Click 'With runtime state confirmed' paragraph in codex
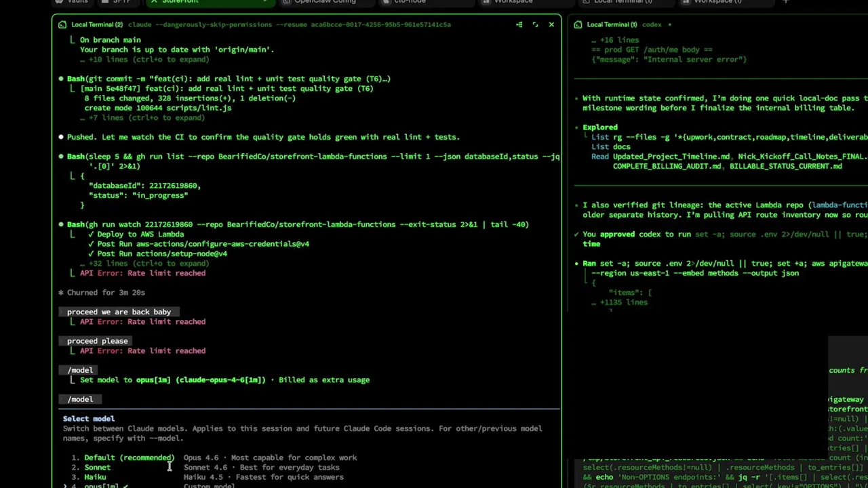Image resolution: width=868 pixels, height=488 pixels. [725, 103]
